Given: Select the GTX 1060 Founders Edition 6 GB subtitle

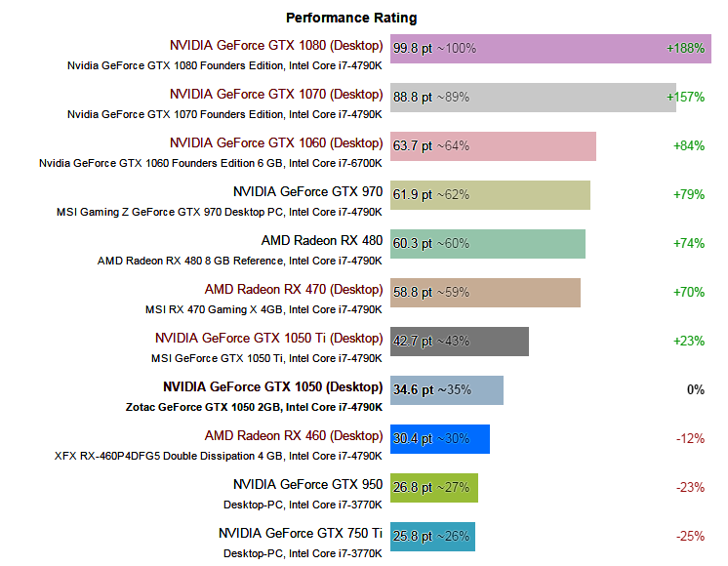Looking at the screenshot, I should coord(211,163).
